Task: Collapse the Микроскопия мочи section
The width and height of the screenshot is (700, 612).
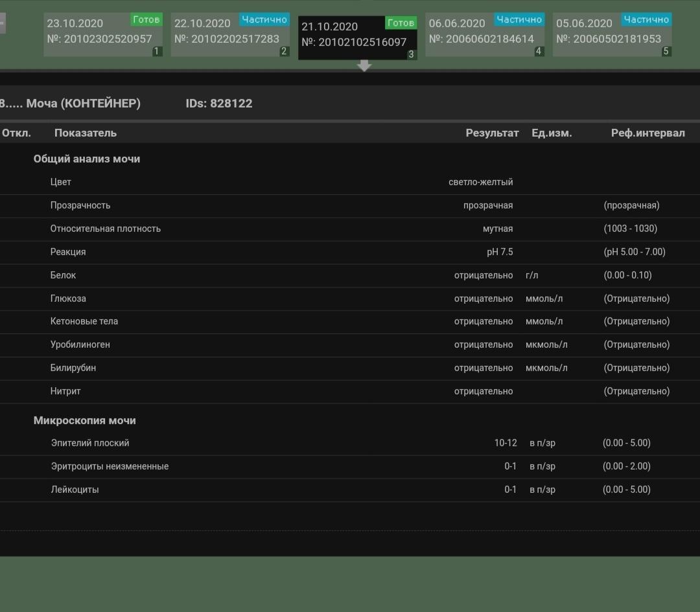Action: click(x=85, y=420)
